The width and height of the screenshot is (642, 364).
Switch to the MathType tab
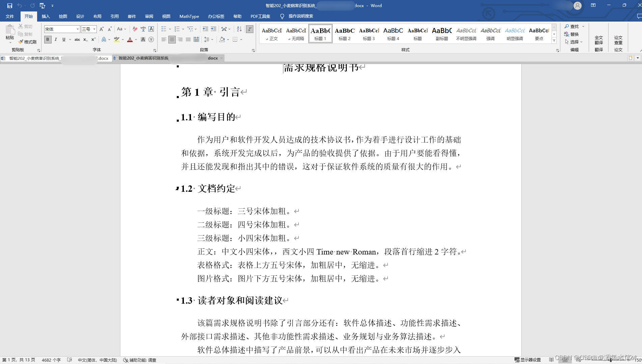pos(189,16)
